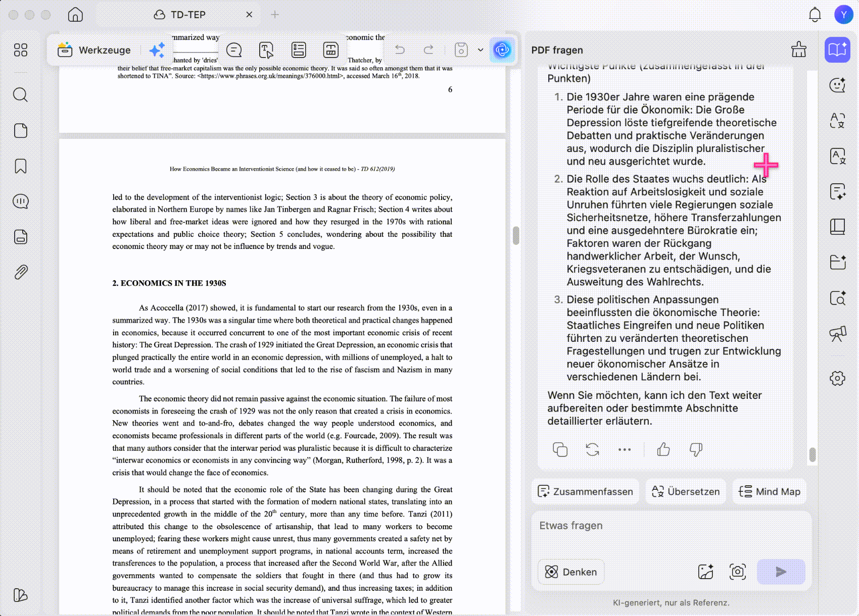Go to the Home screen
Screen dimensions: 859x616
coord(75,15)
